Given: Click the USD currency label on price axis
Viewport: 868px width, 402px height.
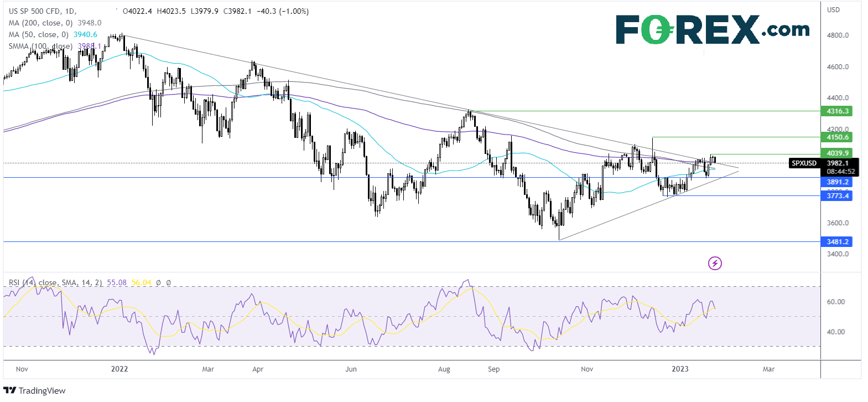Looking at the screenshot, I should [833, 10].
